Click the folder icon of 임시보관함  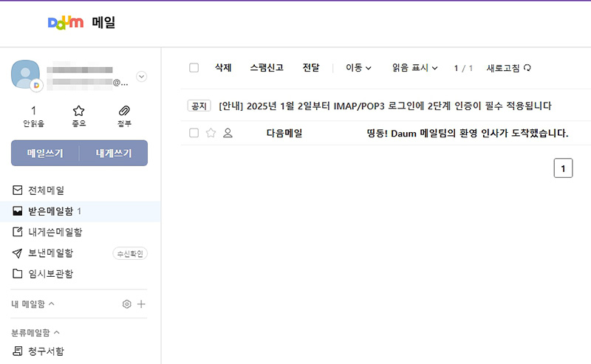pyautogui.click(x=17, y=274)
